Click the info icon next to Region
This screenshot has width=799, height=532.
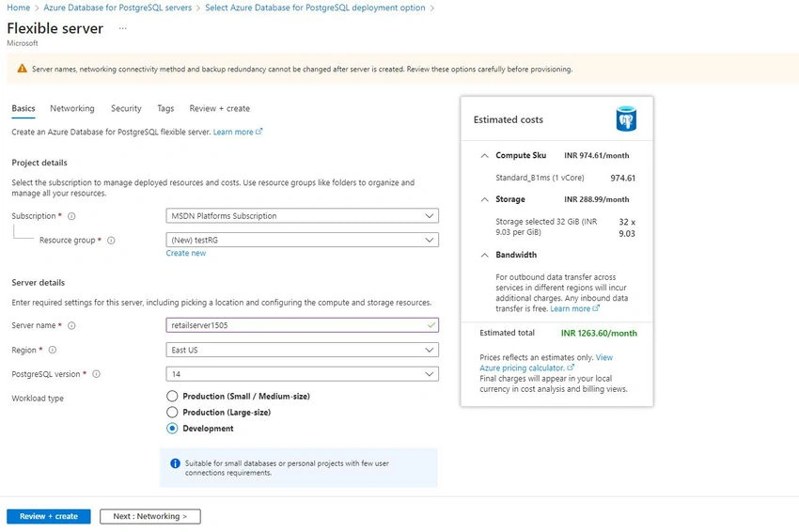53,350
